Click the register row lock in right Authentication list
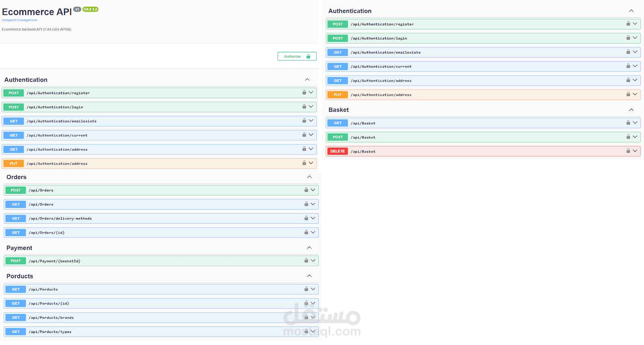This screenshot has height=345, width=644. click(x=628, y=24)
